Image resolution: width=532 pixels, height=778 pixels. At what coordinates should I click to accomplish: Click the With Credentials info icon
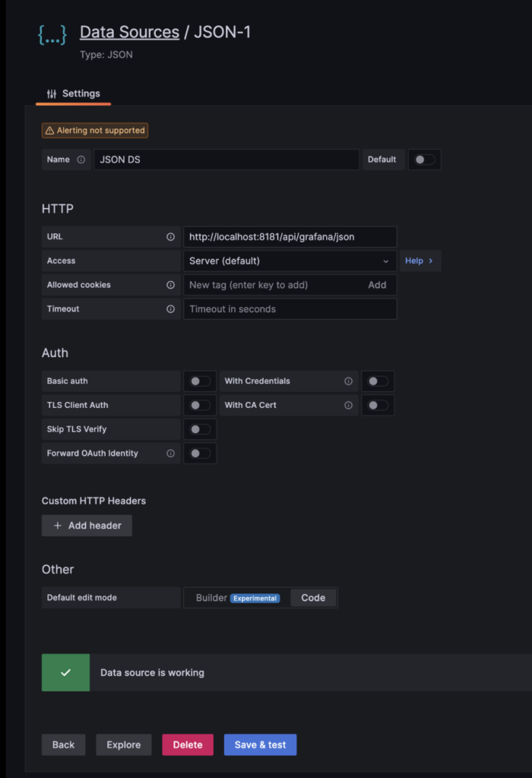[x=348, y=381]
